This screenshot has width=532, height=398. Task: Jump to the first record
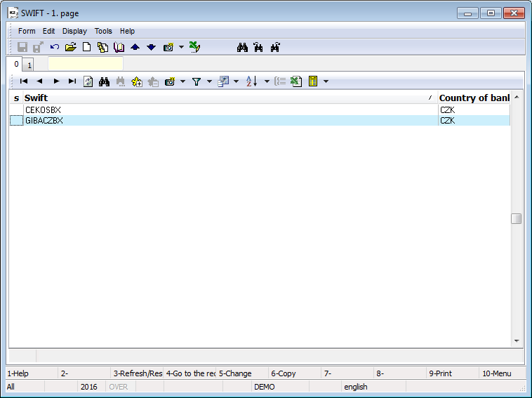[x=24, y=81]
